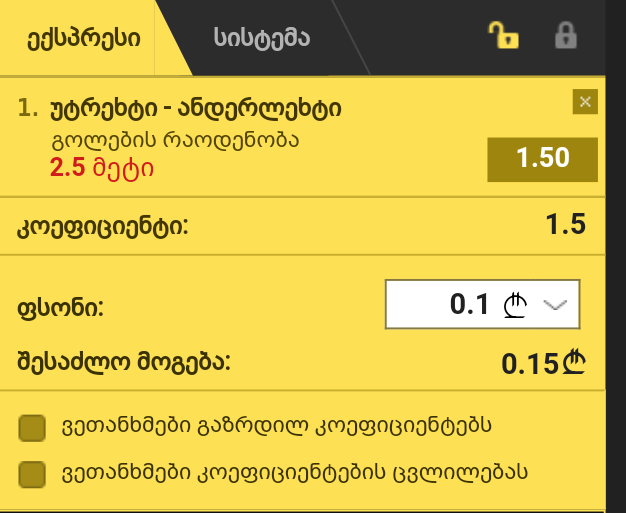Click the total coefficient value 1.5
626x513 pixels.
(565, 224)
